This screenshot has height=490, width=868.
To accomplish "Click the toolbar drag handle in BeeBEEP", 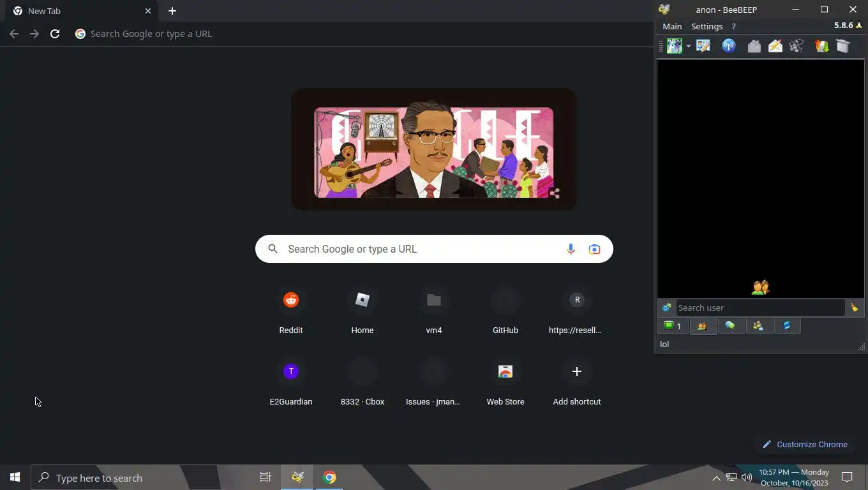I will tap(661, 46).
